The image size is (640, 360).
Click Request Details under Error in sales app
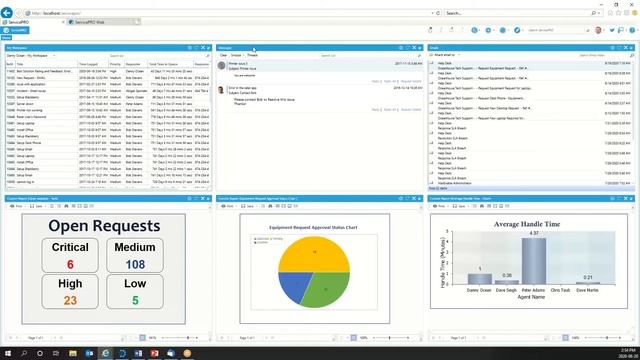pyautogui.click(x=411, y=109)
